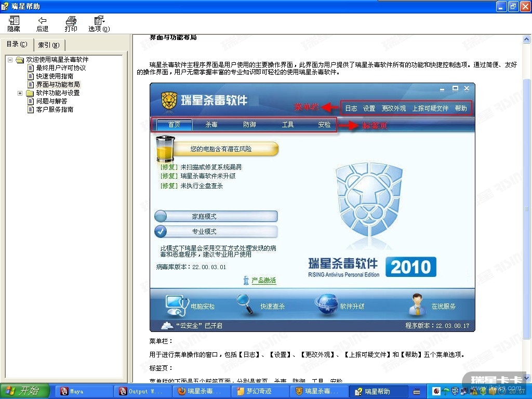Viewport: 532px width, 399px height.
Task: Print the help page via 打印 icon
Action: click(x=71, y=24)
